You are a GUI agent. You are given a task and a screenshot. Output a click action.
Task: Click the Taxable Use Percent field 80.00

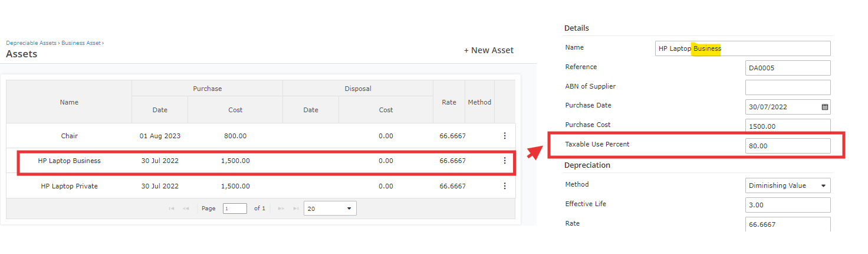pos(788,146)
